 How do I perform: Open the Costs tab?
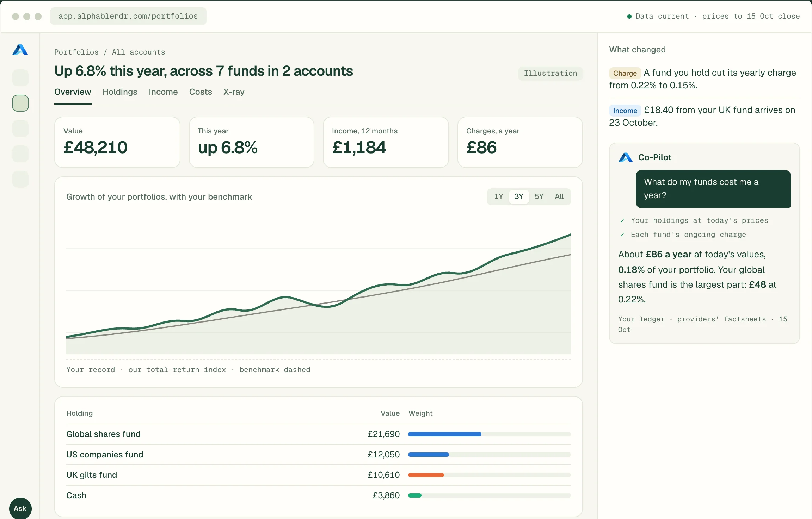(x=201, y=92)
